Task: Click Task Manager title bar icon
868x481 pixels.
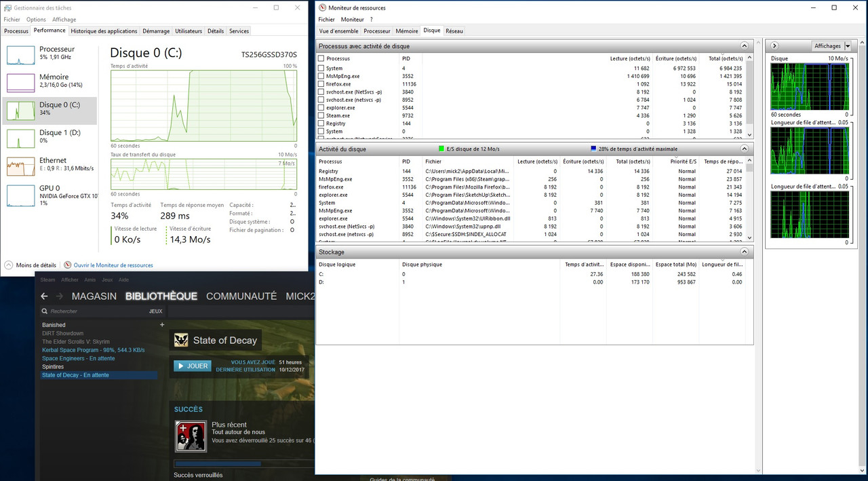Action: 7,7
